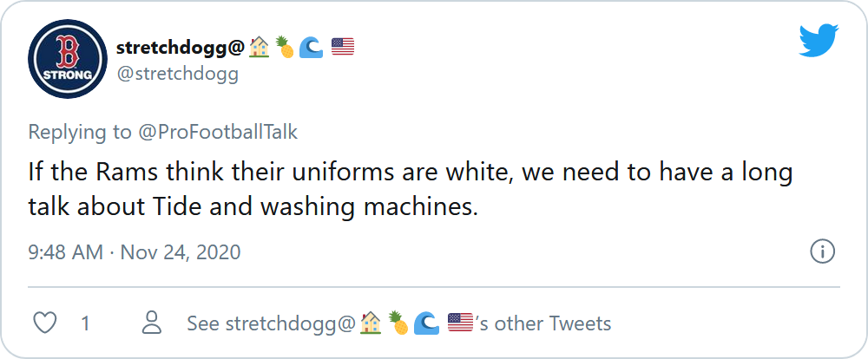Screen dimensions: 868x359
Task: Click the US flag emoji in footer link
Action: point(461,323)
